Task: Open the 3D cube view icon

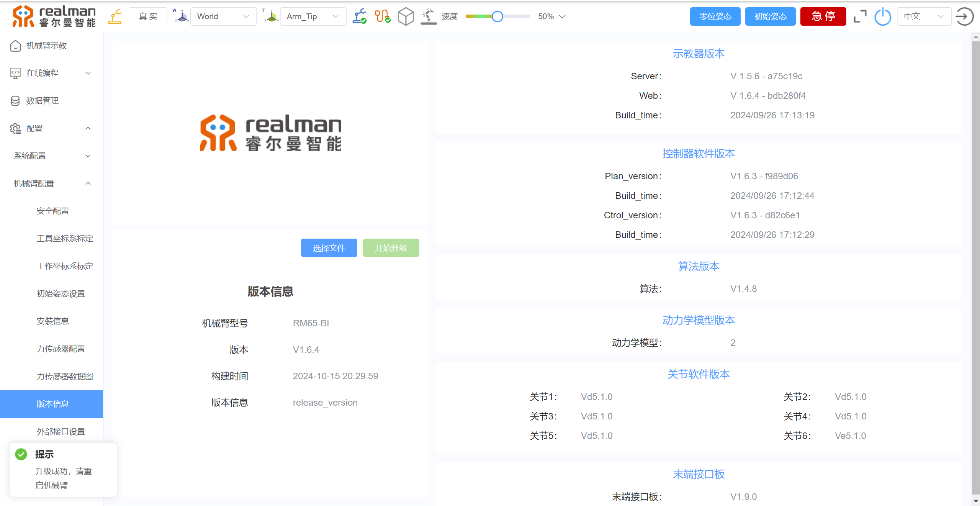Action: coord(406,16)
